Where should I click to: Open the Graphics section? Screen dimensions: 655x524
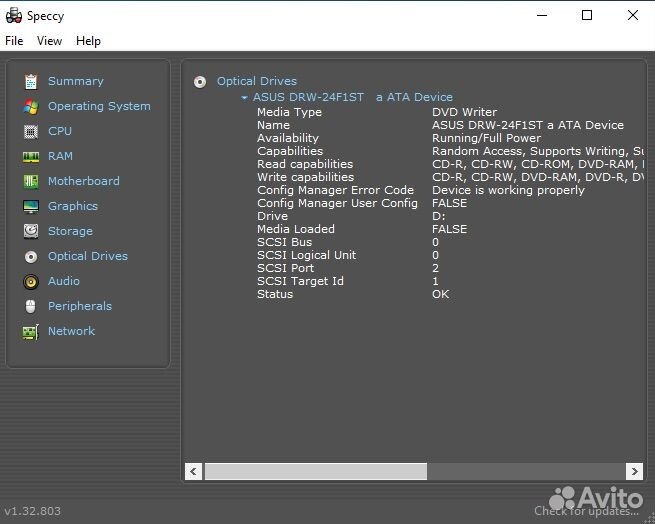coord(73,206)
